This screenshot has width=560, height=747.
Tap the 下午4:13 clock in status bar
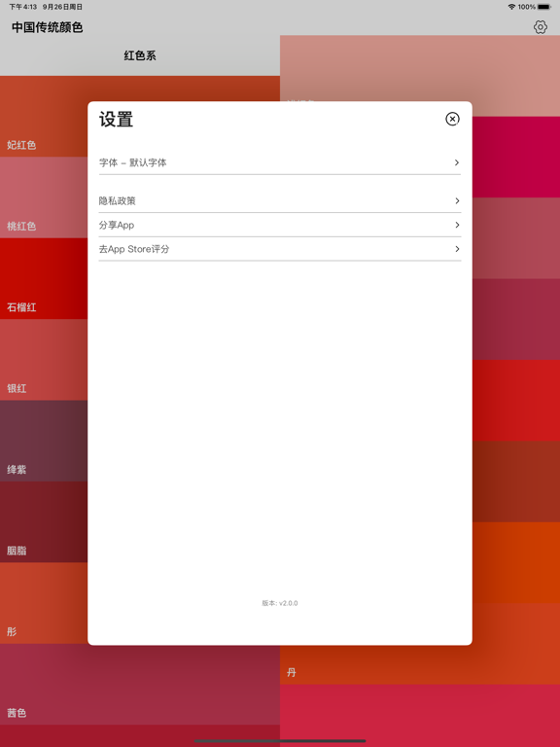[x=23, y=7]
